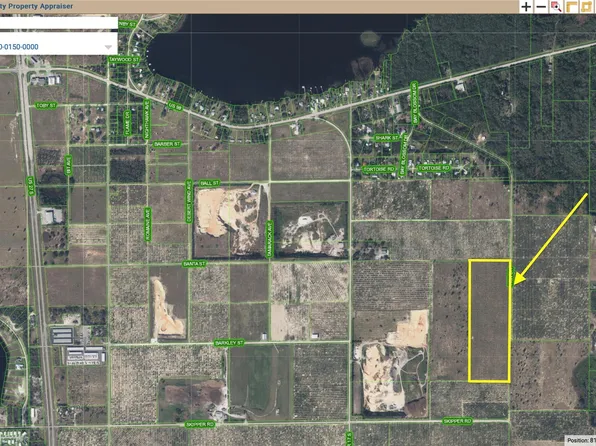Click the BALL ST street label
This screenshot has width=596, height=446.
click(209, 183)
